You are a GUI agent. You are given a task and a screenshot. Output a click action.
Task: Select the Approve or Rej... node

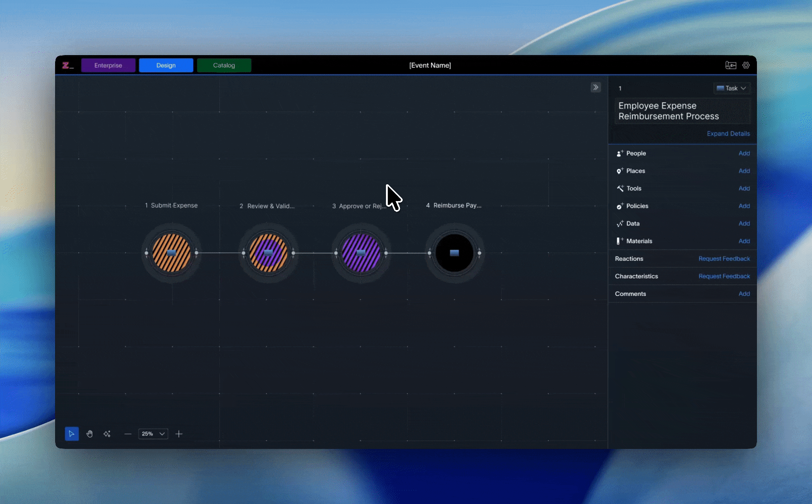click(x=361, y=253)
